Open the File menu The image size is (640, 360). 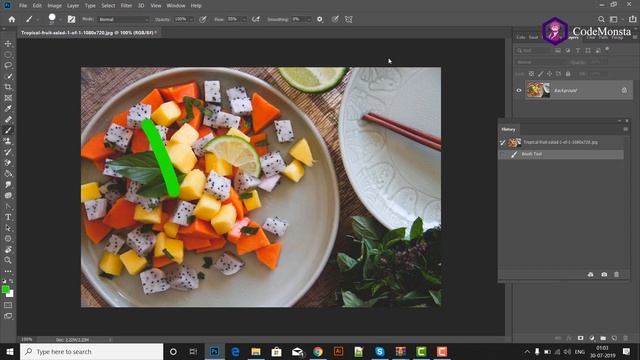click(23, 6)
